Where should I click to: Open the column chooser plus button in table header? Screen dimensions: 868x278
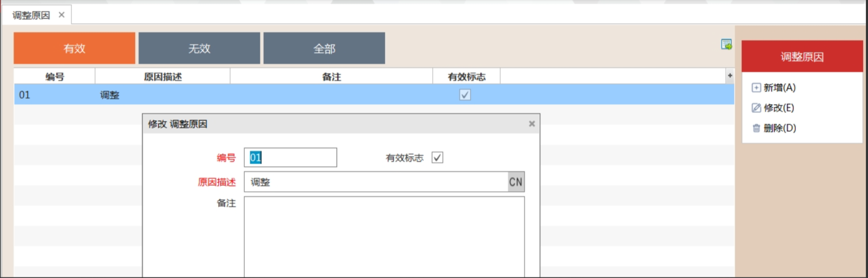[x=730, y=76]
